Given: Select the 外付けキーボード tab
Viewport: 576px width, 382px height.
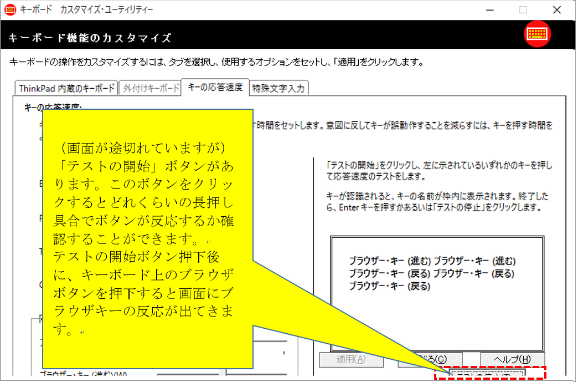Looking at the screenshot, I should point(150,89).
